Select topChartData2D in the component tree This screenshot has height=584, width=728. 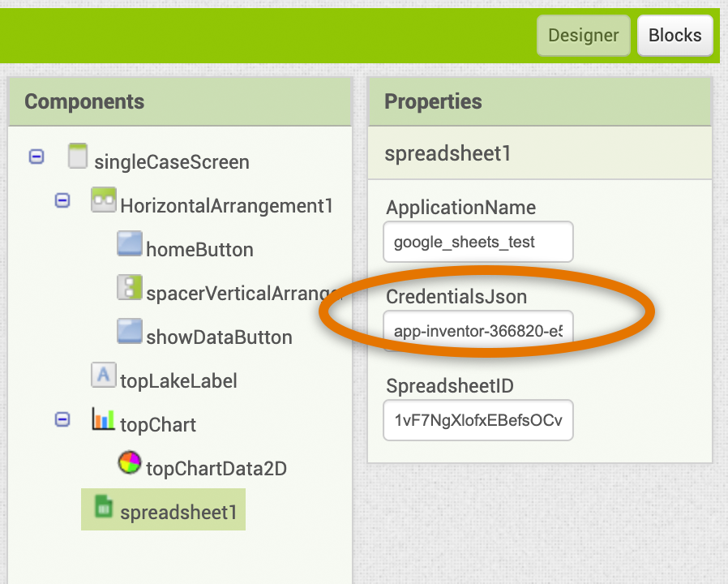(216, 468)
